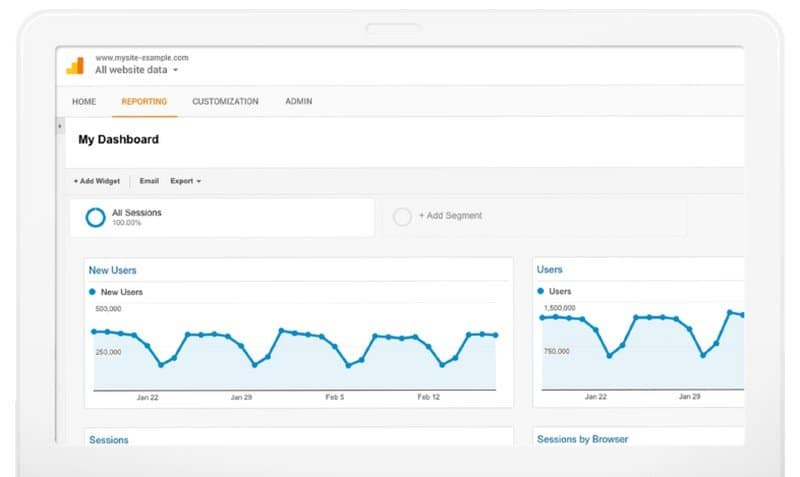
Task: Open the Sessions widget title link
Action: click(109, 440)
